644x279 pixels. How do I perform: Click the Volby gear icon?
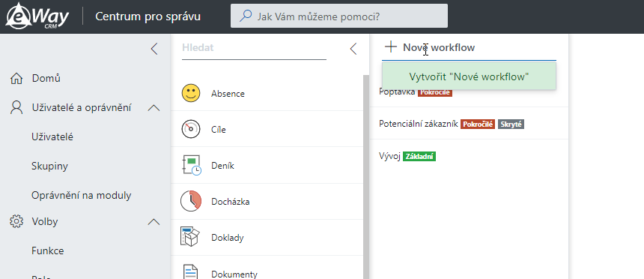16,222
